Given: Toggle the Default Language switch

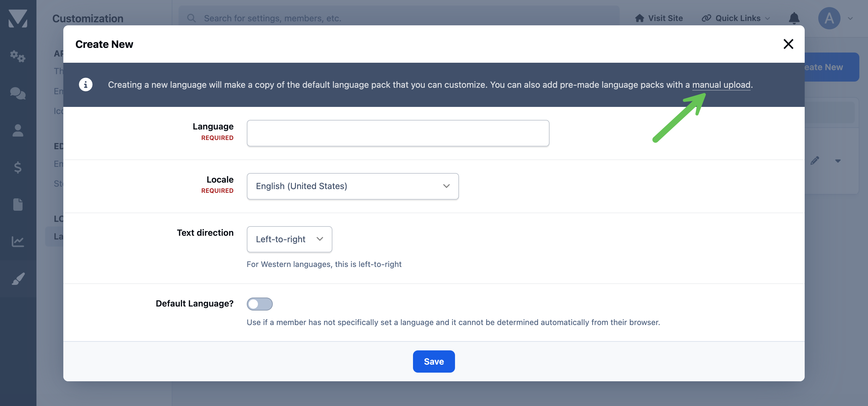Looking at the screenshot, I should click(259, 304).
